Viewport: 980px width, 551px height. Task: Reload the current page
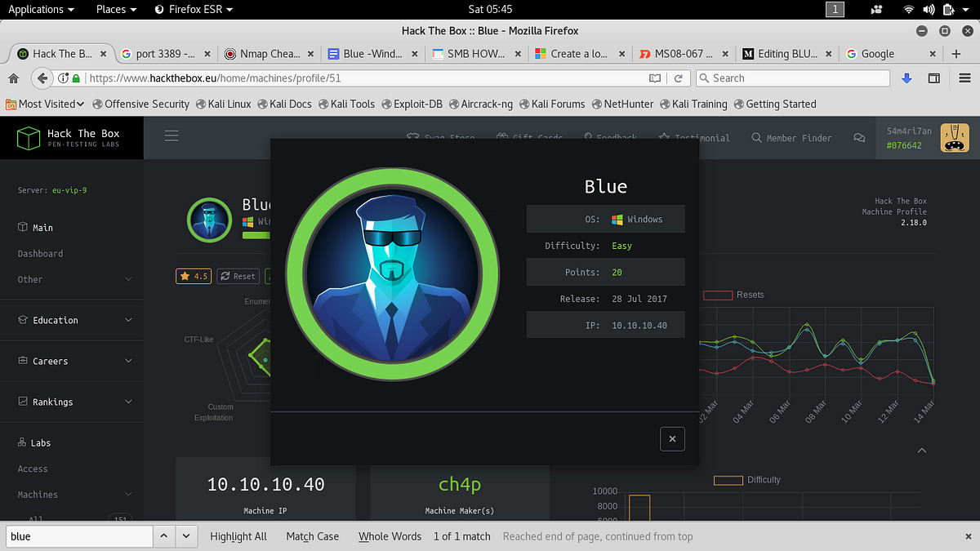678,78
